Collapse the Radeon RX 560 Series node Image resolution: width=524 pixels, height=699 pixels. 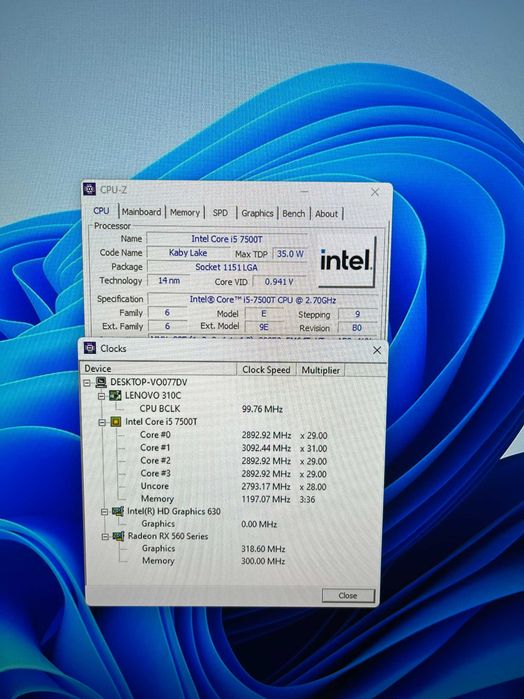[105, 536]
